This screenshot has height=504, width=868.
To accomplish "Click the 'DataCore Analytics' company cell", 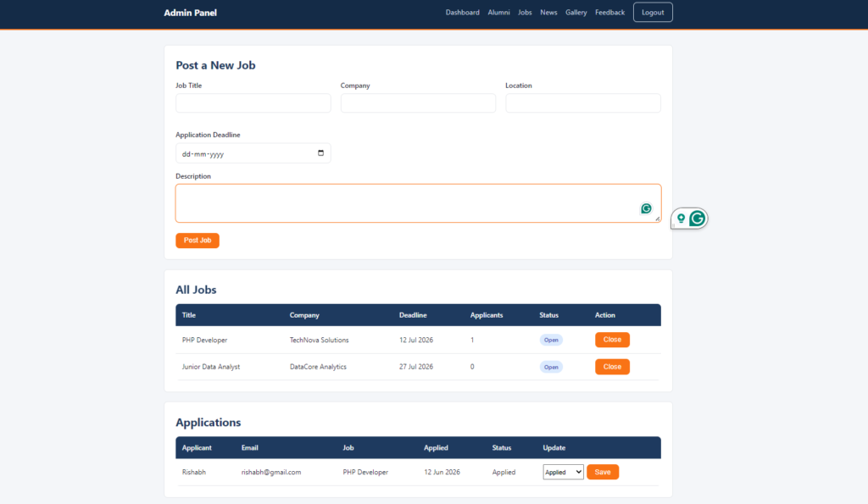I will click(x=319, y=367).
